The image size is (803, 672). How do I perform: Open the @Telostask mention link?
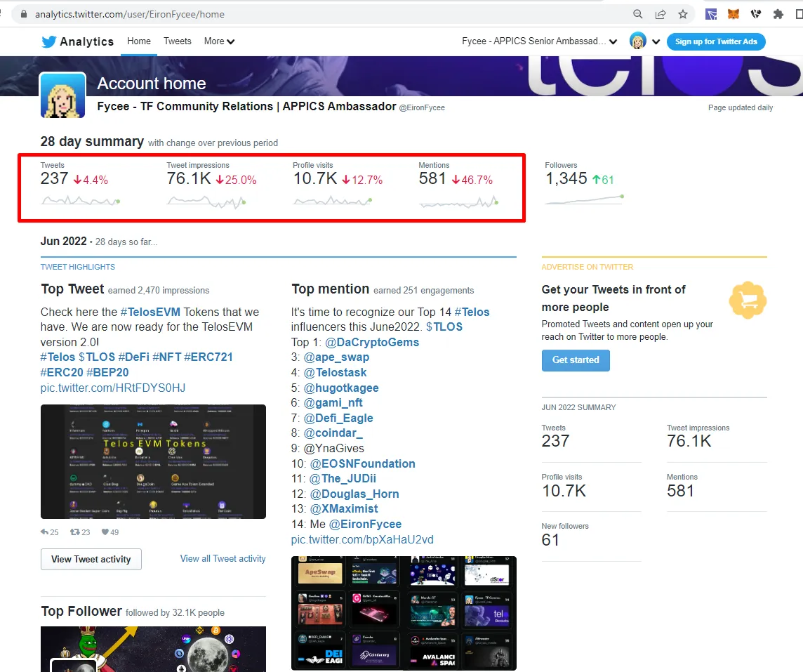(335, 372)
